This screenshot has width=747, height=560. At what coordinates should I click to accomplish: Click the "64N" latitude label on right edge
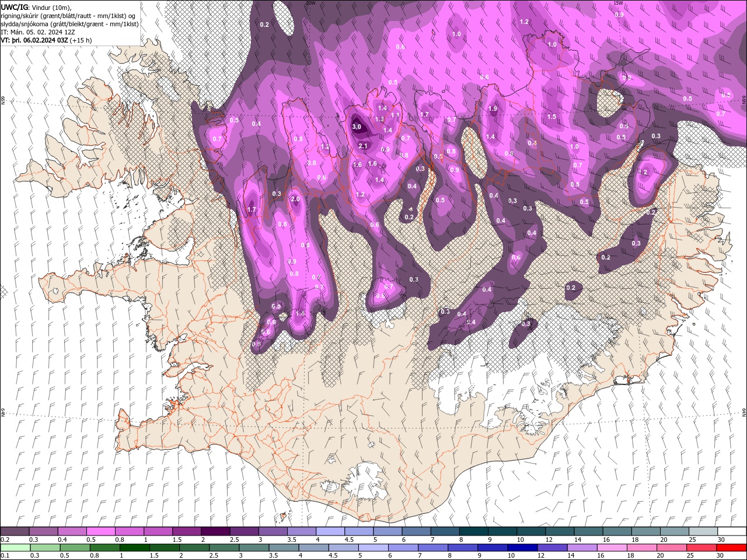tap(744, 412)
